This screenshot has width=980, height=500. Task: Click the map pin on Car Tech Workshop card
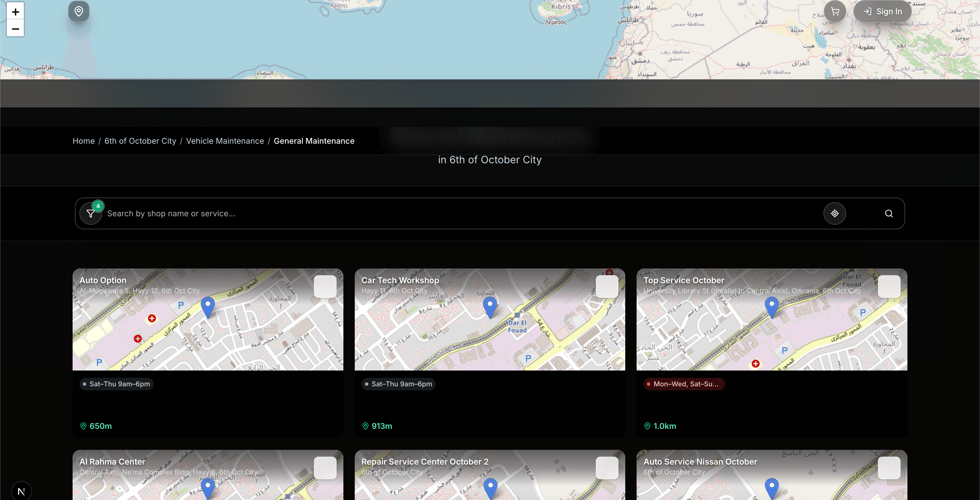point(490,308)
